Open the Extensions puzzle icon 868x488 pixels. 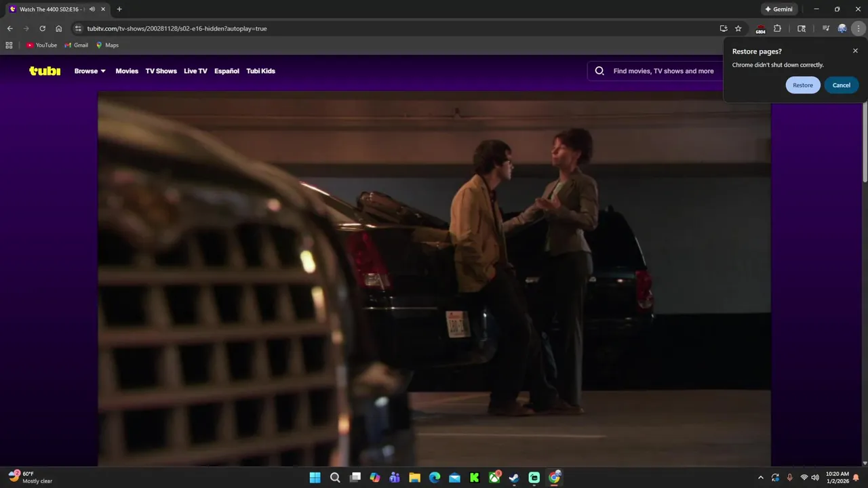coord(777,28)
